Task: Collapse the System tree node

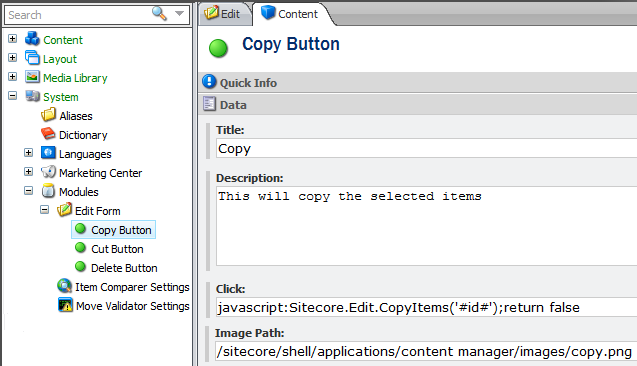Action: [13, 96]
